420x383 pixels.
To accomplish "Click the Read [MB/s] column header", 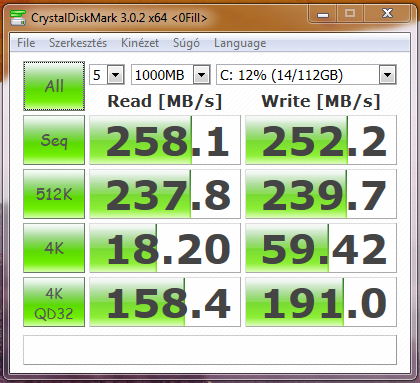I will [165, 101].
